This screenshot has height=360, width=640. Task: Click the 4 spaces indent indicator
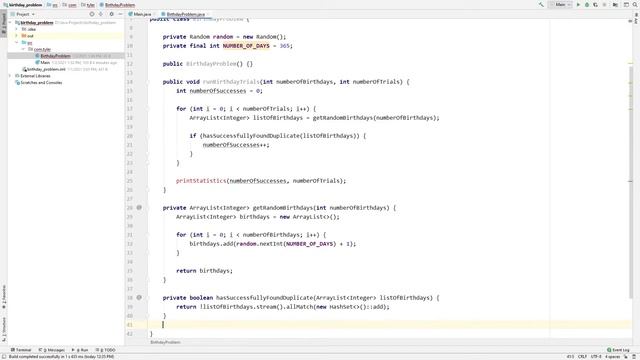612,357
